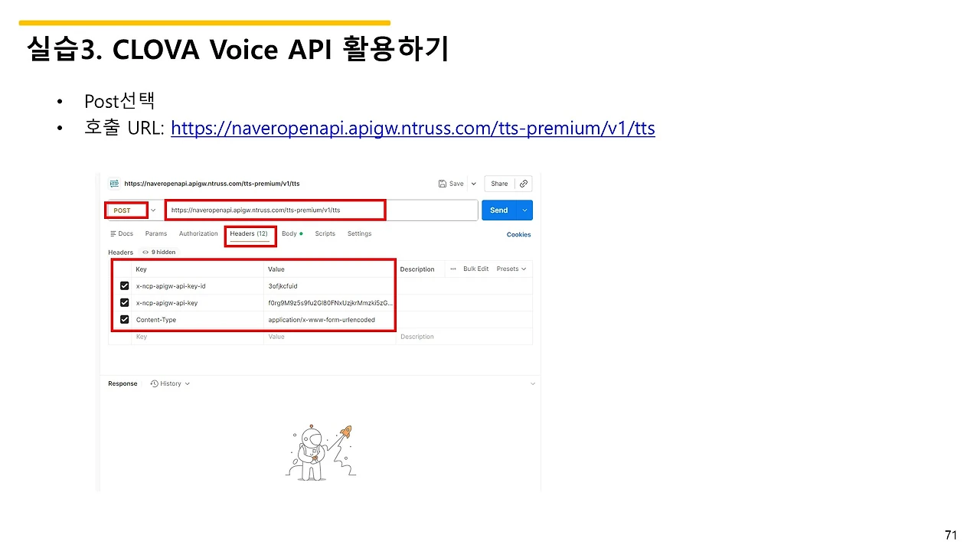980x551 pixels.
Task: Switch to the Params tab
Action: (x=156, y=233)
